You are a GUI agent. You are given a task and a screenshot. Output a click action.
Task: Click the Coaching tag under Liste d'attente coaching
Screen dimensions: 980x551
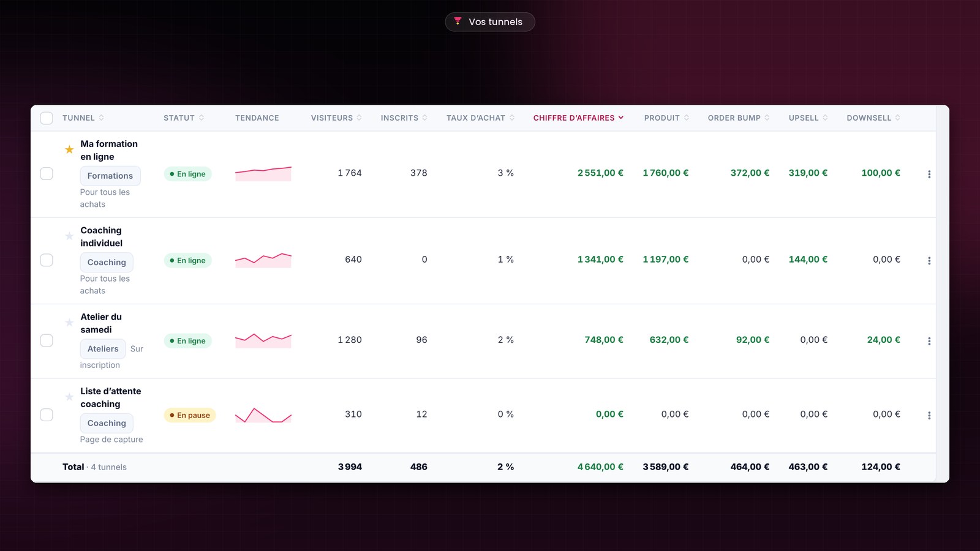[x=107, y=423]
